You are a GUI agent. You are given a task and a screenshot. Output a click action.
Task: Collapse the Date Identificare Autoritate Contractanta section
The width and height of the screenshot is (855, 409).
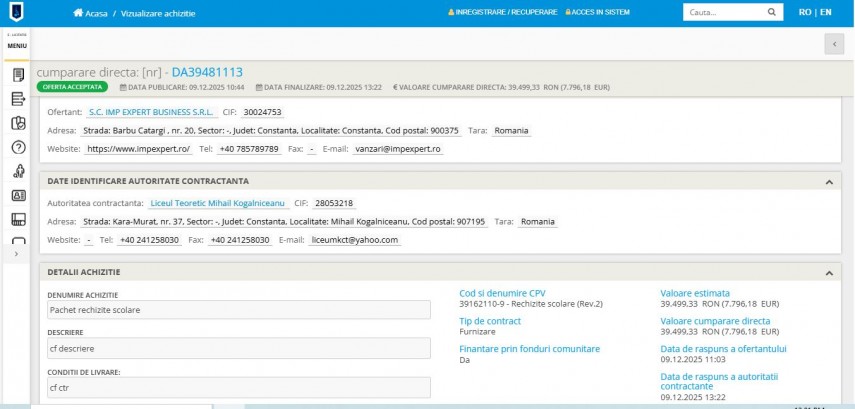(827, 181)
